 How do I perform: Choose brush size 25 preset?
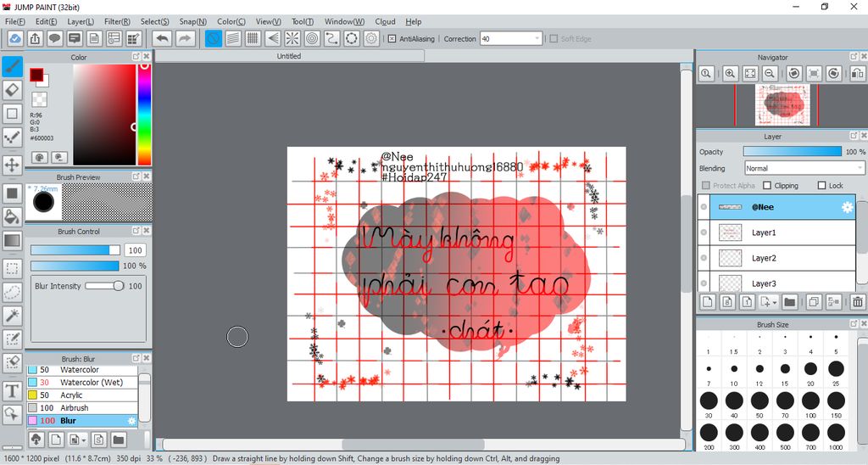click(x=836, y=372)
